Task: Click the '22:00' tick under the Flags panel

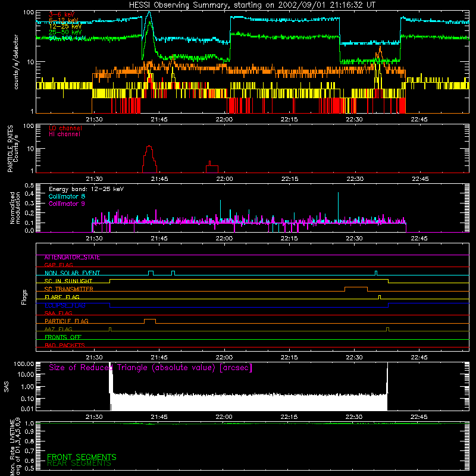Action: (x=224, y=358)
